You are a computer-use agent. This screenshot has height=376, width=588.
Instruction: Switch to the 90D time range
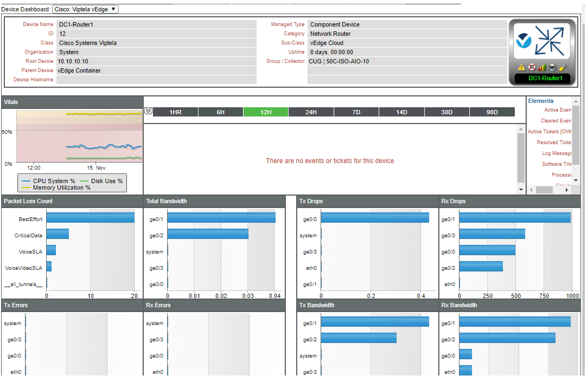point(492,112)
